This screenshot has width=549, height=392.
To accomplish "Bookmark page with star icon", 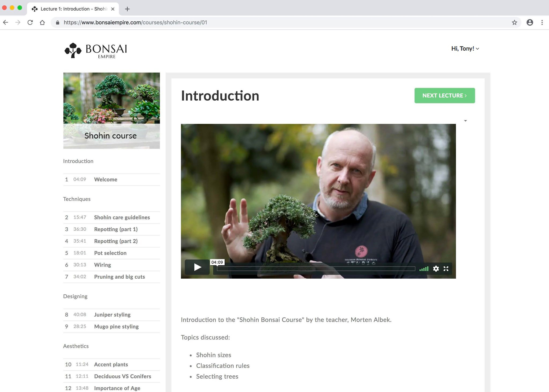I will click(x=514, y=23).
